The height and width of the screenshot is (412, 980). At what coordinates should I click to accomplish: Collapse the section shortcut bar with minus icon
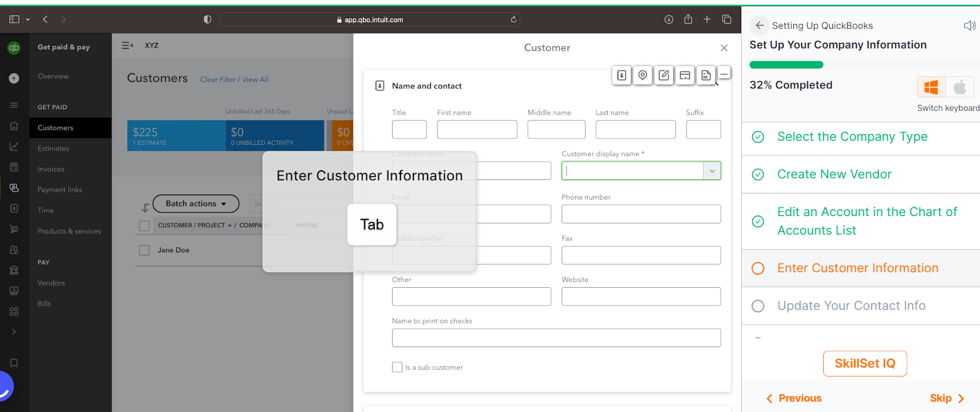click(724, 73)
